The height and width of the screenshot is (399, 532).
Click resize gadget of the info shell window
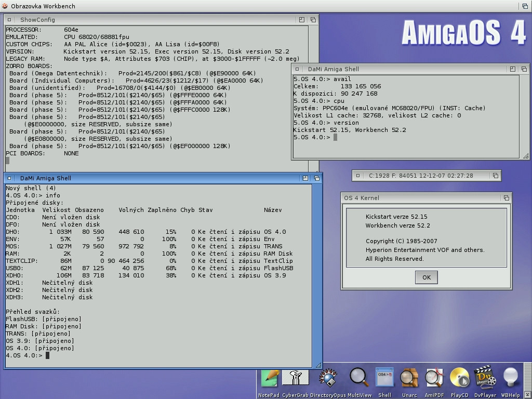pyautogui.click(x=318, y=365)
